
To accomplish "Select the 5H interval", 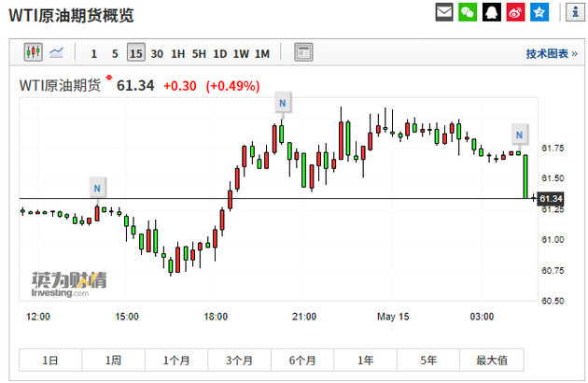I will [199, 54].
